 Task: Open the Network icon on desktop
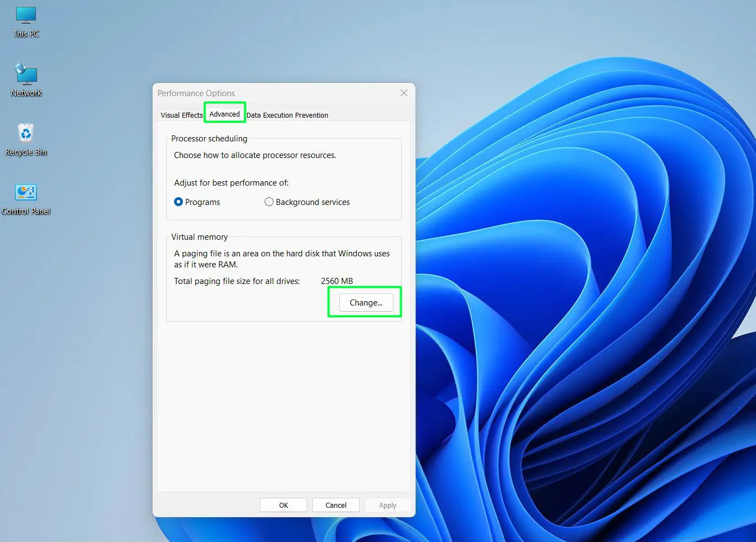pyautogui.click(x=25, y=76)
